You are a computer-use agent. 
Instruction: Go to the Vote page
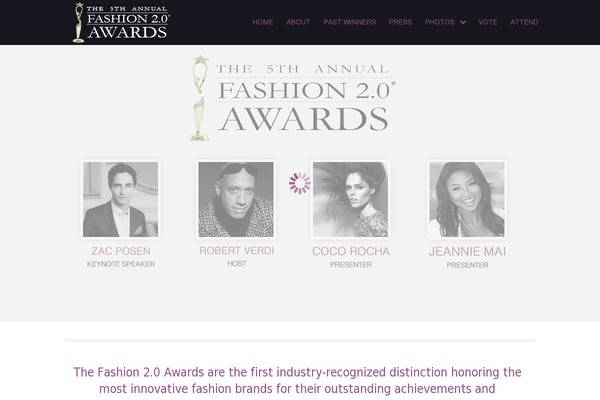pos(488,22)
